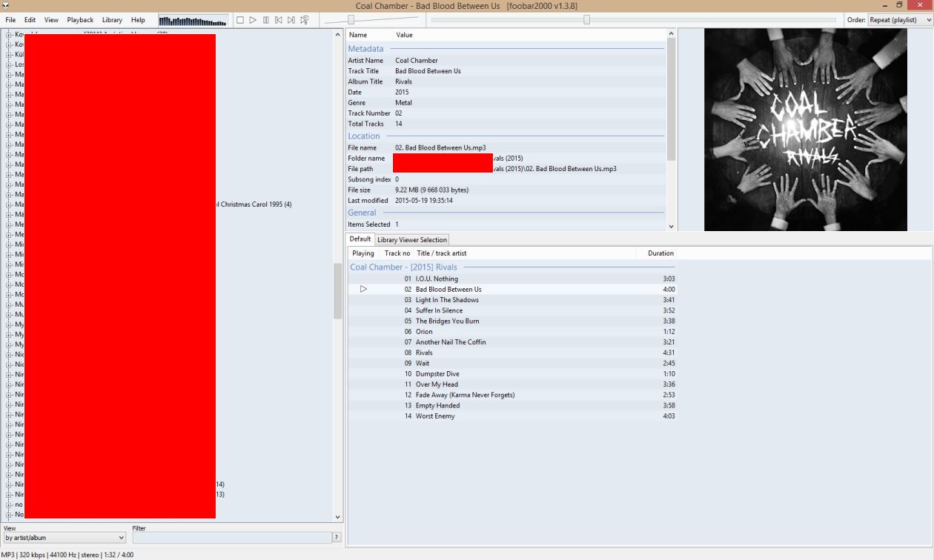Click the status bar playback info
934x560 pixels.
[67, 555]
